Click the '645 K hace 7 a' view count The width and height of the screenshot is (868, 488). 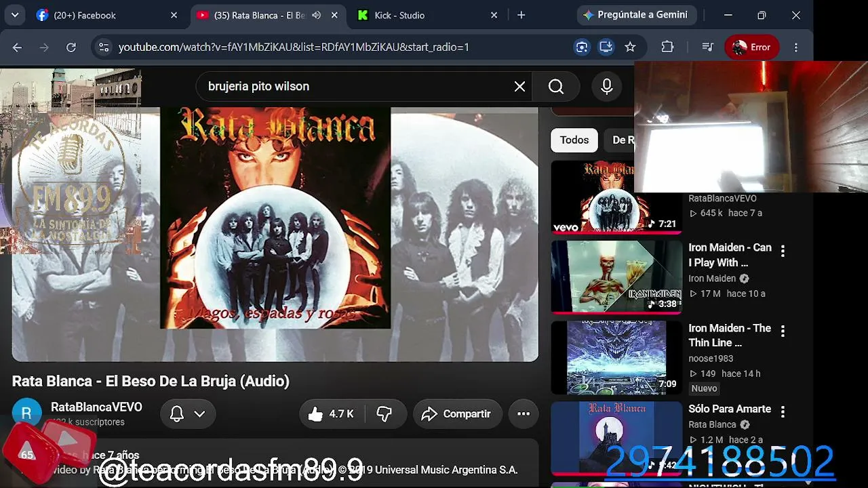click(x=726, y=213)
